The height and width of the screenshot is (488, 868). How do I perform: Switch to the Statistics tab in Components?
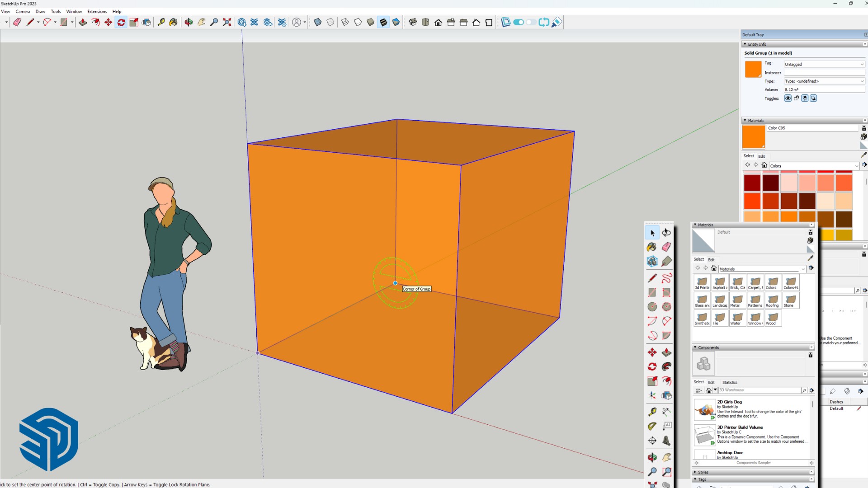730,382
